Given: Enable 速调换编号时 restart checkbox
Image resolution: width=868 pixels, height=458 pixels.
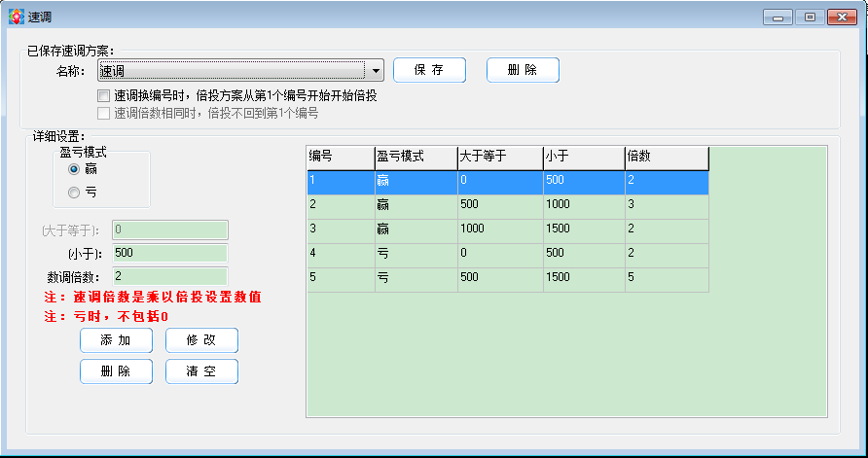Looking at the screenshot, I should [x=104, y=96].
